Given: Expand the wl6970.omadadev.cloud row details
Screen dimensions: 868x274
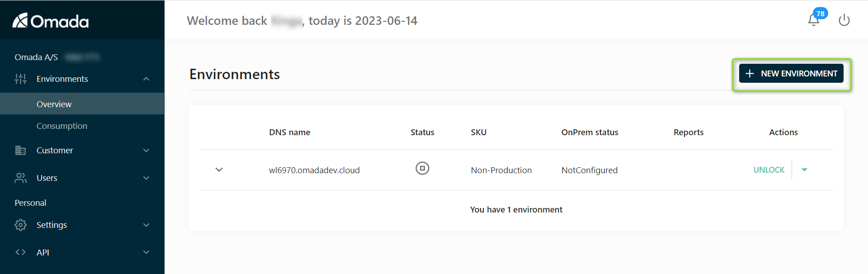Looking at the screenshot, I should pyautogui.click(x=219, y=170).
